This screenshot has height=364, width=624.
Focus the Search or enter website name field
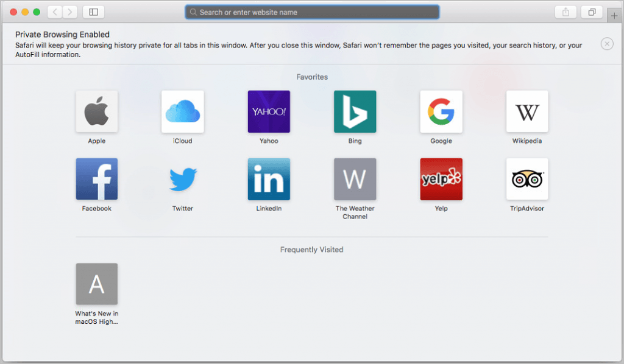coord(312,12)
